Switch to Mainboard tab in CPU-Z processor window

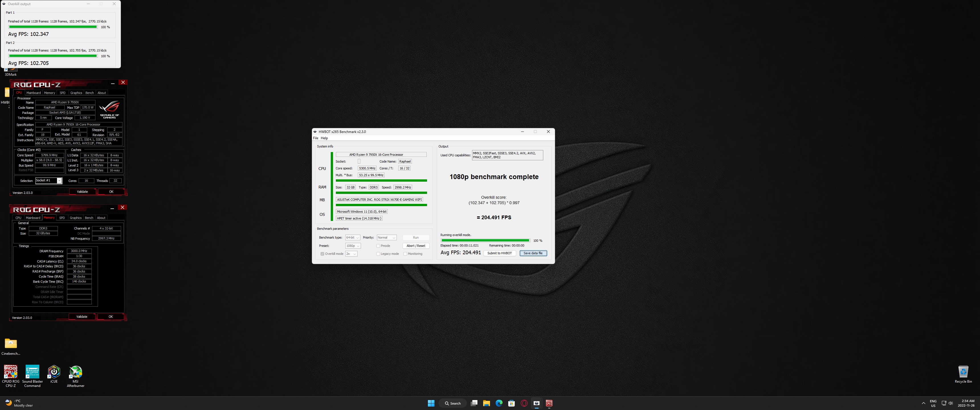[x=34, y=93]
